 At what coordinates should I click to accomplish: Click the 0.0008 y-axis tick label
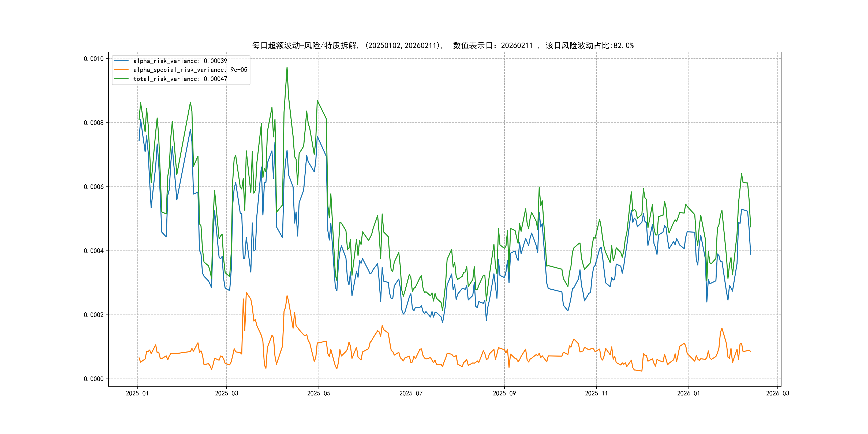click(94, 123)
